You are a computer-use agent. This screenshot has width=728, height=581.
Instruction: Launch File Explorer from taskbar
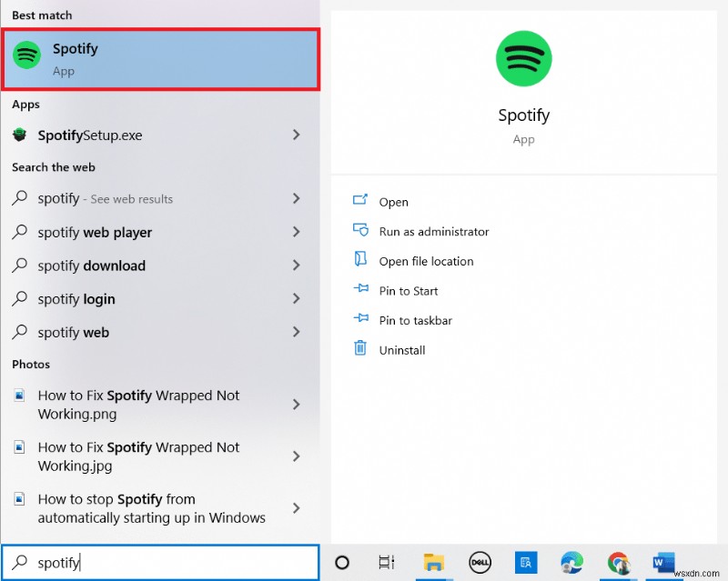(434, 563)
